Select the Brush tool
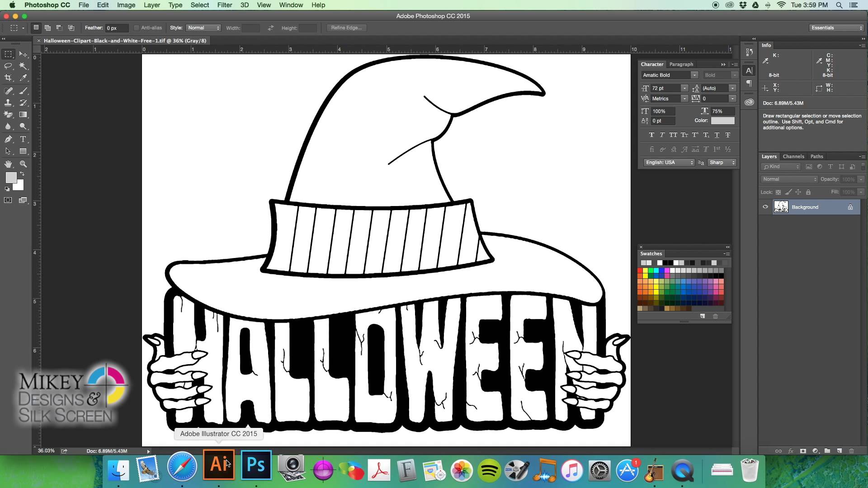Screen dimensions: 868x488 tap(23, 90)
